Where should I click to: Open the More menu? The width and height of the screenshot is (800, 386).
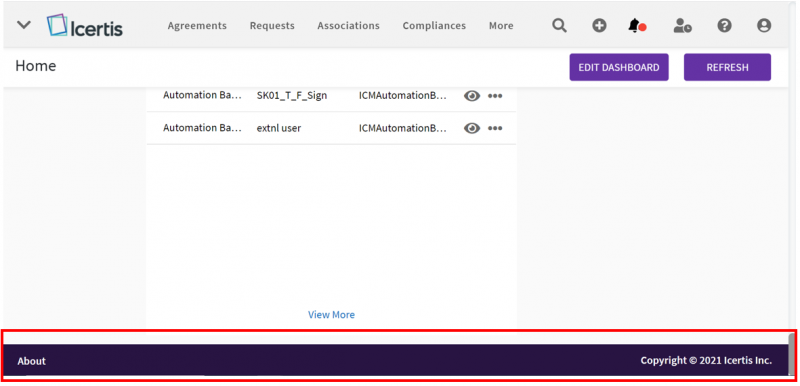click(x=501, y=25)
